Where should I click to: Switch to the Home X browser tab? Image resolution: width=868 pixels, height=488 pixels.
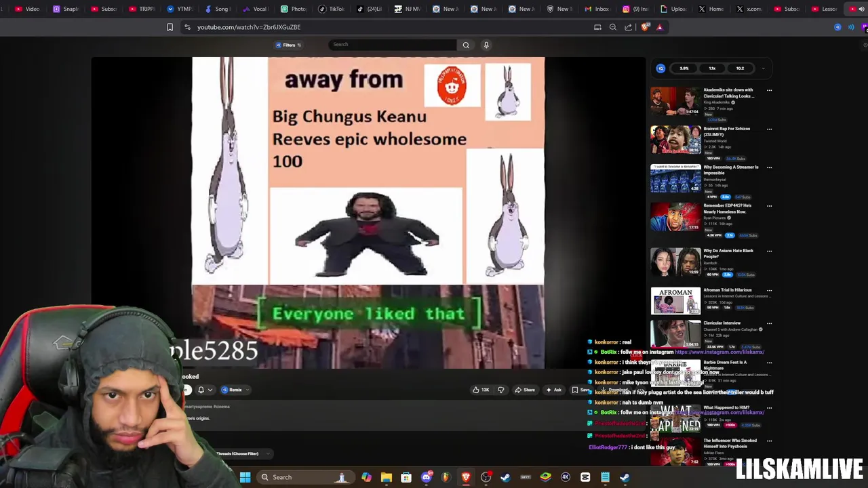pyautogui.click(x=711, y=9)
